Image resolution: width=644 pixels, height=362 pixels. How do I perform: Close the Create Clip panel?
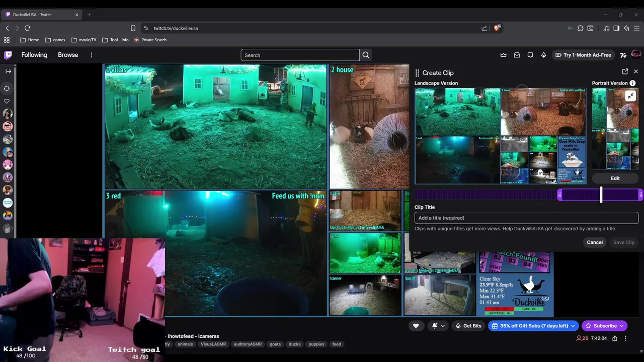[636, 72]
